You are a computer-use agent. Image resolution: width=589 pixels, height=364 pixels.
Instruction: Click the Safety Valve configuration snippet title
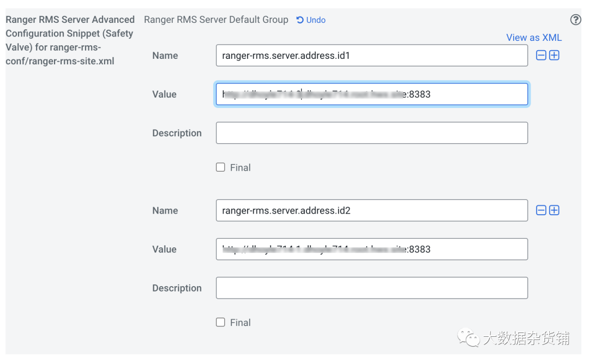click(70, 40)
